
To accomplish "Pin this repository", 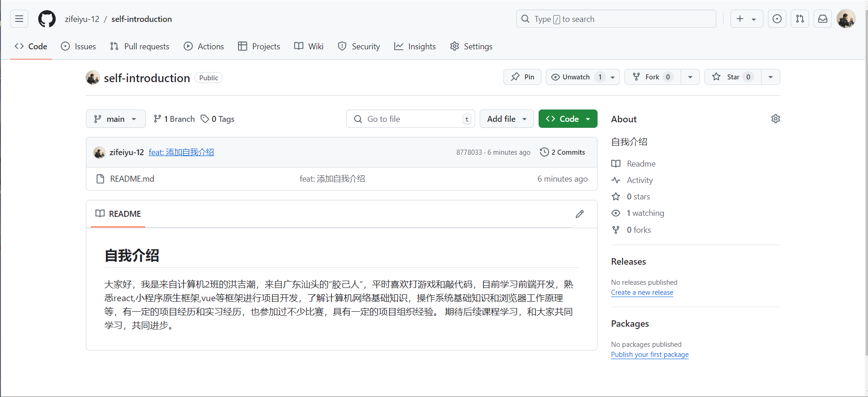I will click(x=522, y=77).
